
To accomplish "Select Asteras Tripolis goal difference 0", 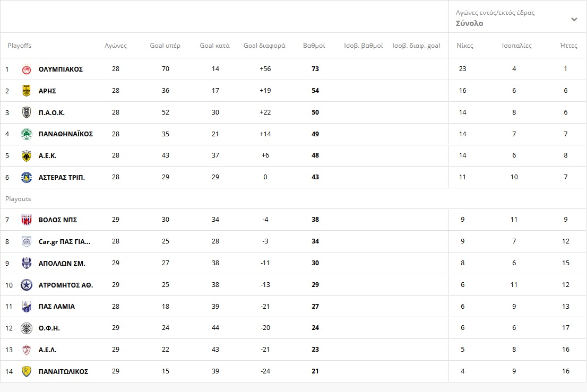I will 265,177.
